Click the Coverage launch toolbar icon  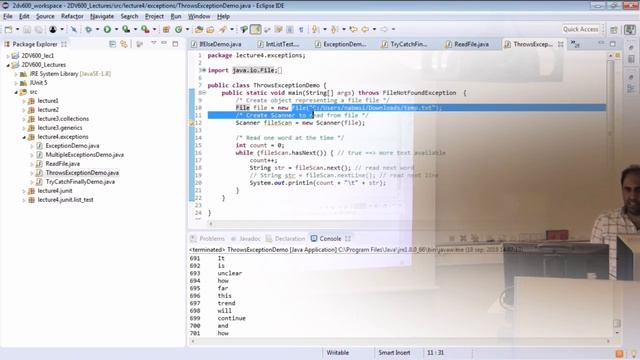pos(126,29)
